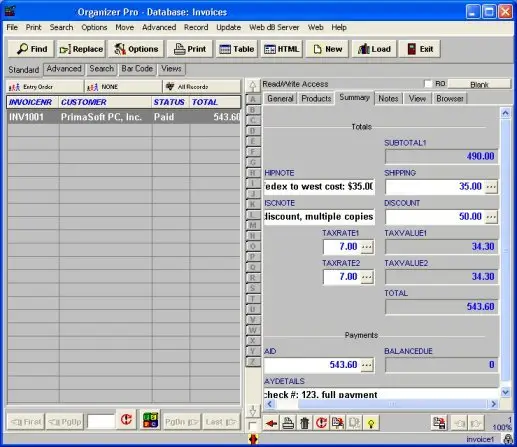Screen dimensions: 517x447
Task: Click the yellow light bulb icon
Action: pyautogui.click(x=371, y=423)
